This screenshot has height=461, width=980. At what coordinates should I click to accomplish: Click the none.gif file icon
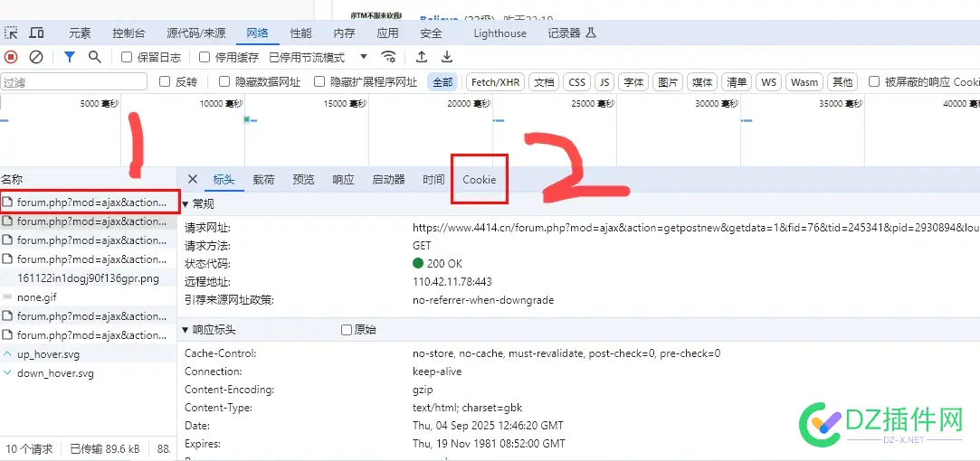pos(7,297)
